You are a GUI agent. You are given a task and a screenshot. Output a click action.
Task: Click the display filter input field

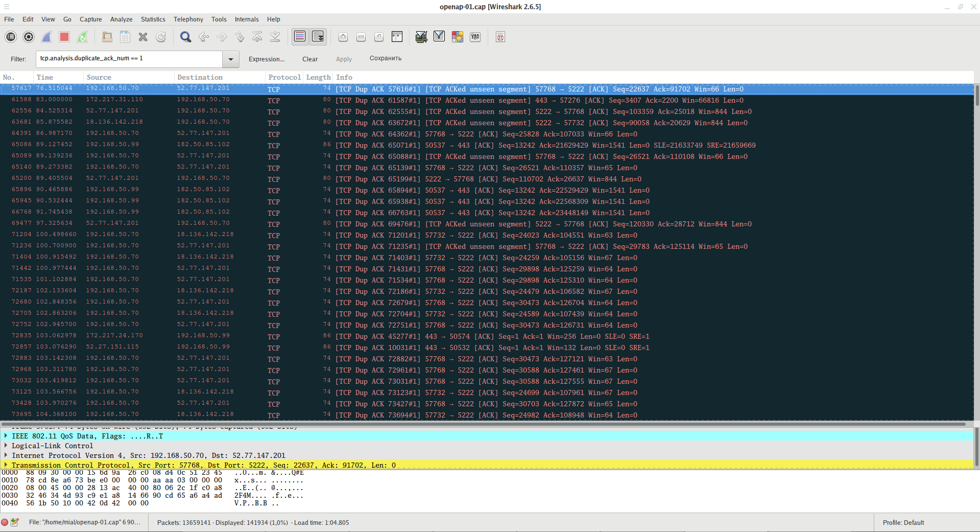point(129,59)
